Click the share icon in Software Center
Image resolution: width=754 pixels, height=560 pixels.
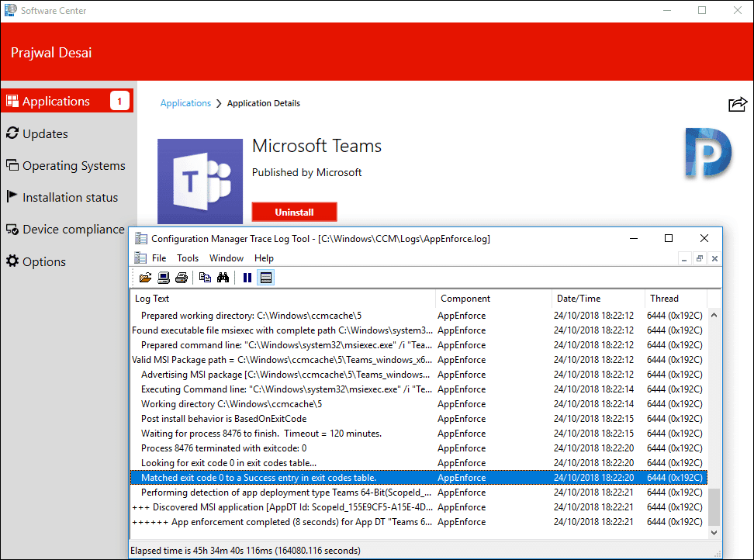(737, 104)
